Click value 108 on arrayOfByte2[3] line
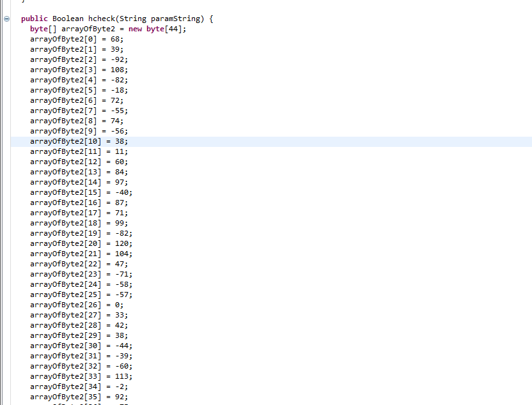 coord(118,70)
